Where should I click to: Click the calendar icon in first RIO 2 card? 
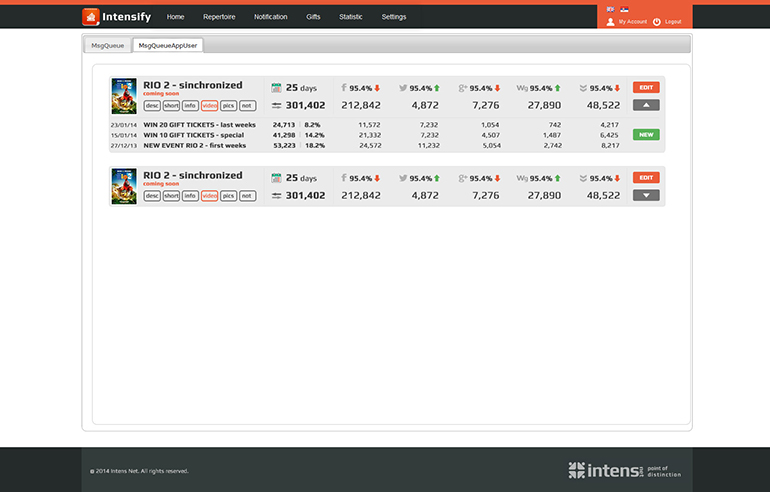[x=276, y=88]
